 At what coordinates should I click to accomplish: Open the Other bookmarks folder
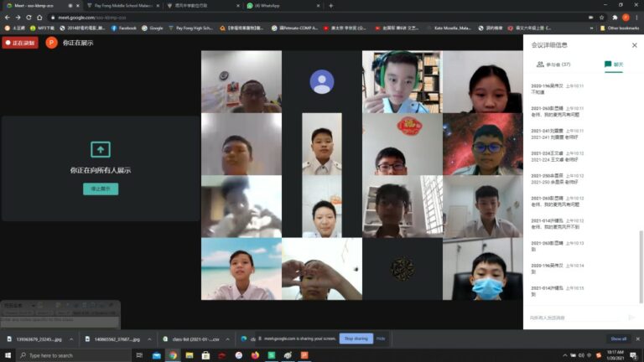[620, 28]
